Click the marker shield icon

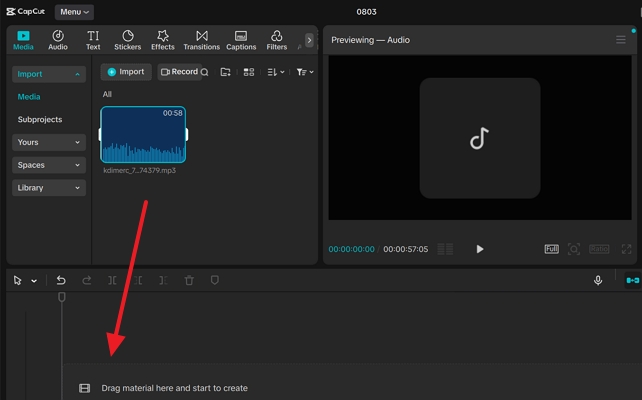click(x=215, y=280)
